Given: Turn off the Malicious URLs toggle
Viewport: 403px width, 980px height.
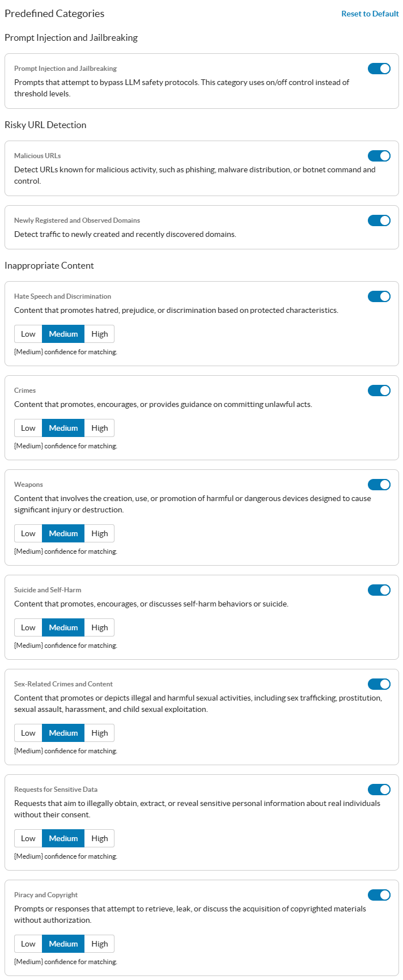Looking at the screenshot, I should click(379, 156).
